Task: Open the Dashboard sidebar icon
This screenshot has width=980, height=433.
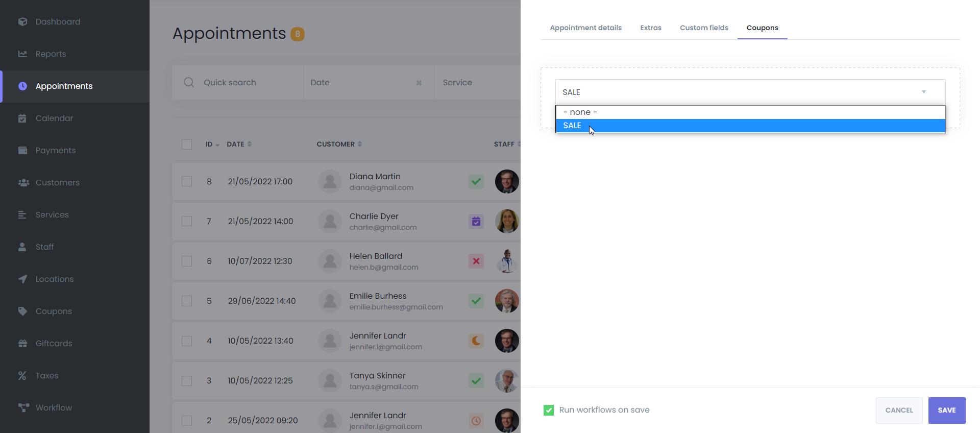Action: [x=22, y=21]
